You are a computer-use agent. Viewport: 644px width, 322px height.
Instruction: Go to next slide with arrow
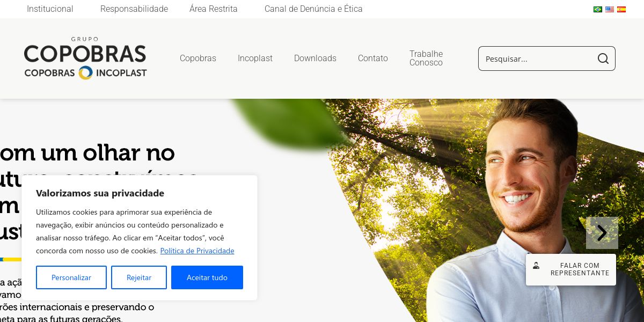(x=602, y=233)
